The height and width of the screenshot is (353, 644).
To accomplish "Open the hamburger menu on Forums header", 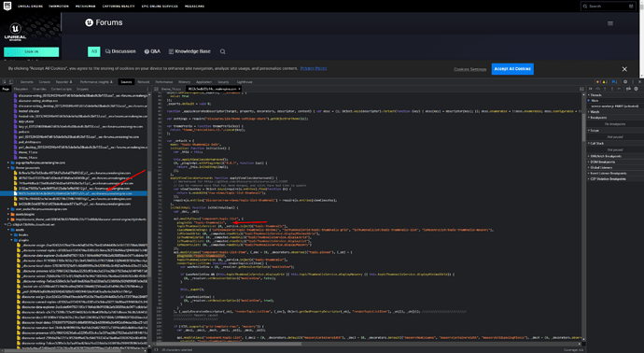I will (x=610, y=23).
